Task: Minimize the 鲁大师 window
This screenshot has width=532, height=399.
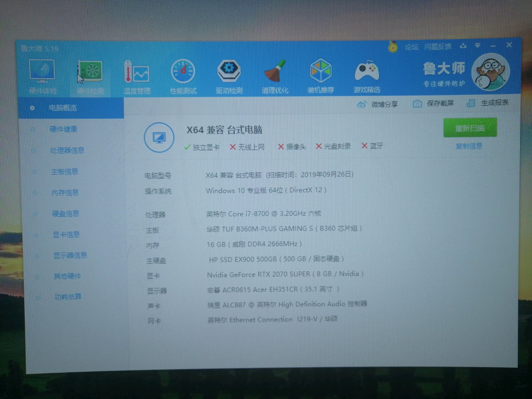Action: (493, 45)
